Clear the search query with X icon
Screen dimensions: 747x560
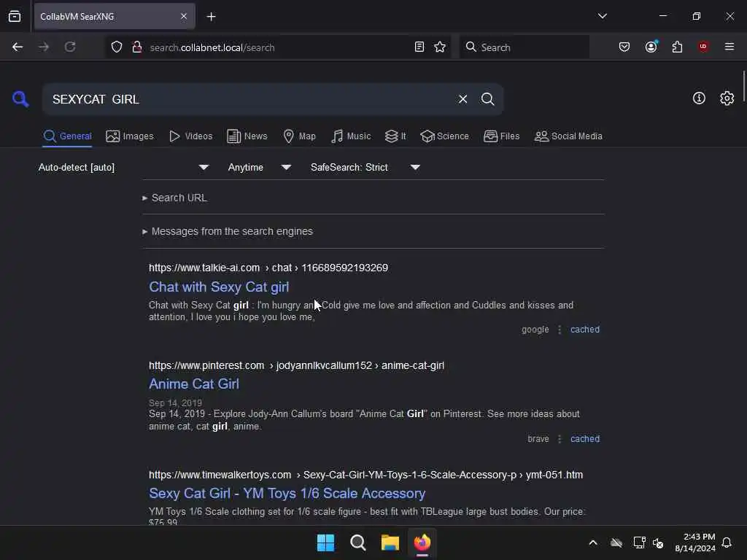tap(462, 99)
